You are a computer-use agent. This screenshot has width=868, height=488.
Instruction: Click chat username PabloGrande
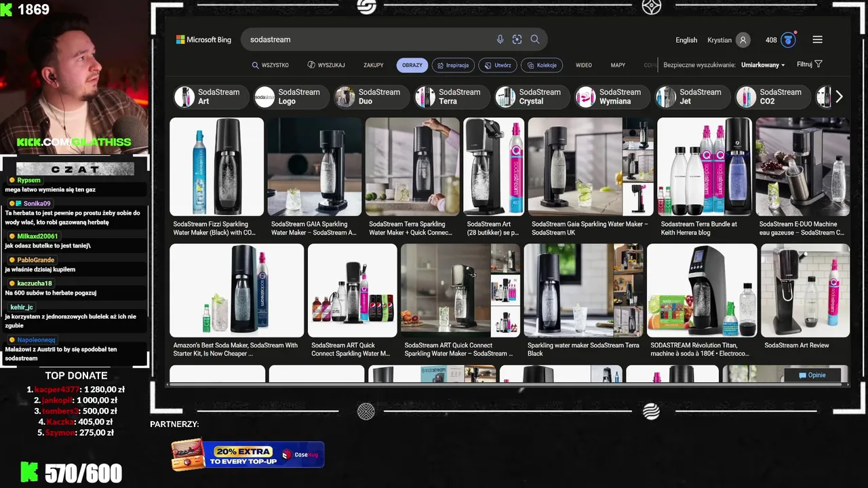[x=35, y=260]
